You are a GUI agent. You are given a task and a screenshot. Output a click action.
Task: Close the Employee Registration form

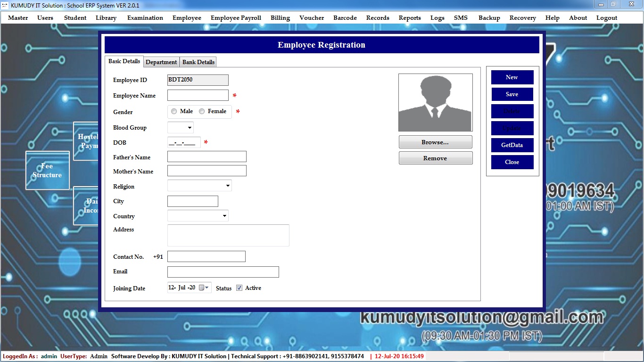tap(512, 162)
